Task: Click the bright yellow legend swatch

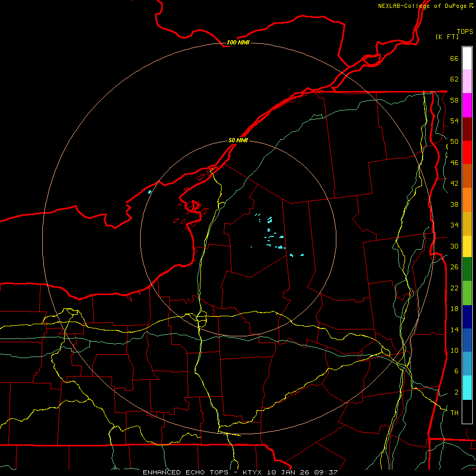Action: 467,246
